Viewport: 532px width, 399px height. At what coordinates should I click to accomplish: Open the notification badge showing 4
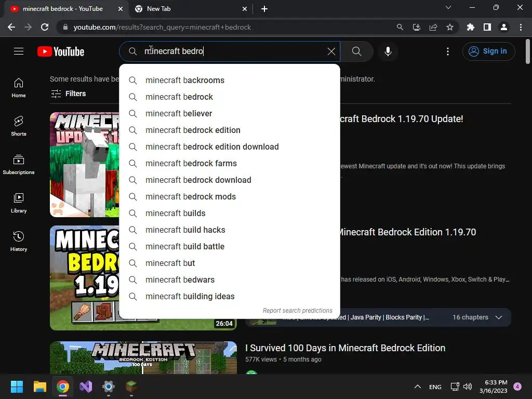(517, 387)
